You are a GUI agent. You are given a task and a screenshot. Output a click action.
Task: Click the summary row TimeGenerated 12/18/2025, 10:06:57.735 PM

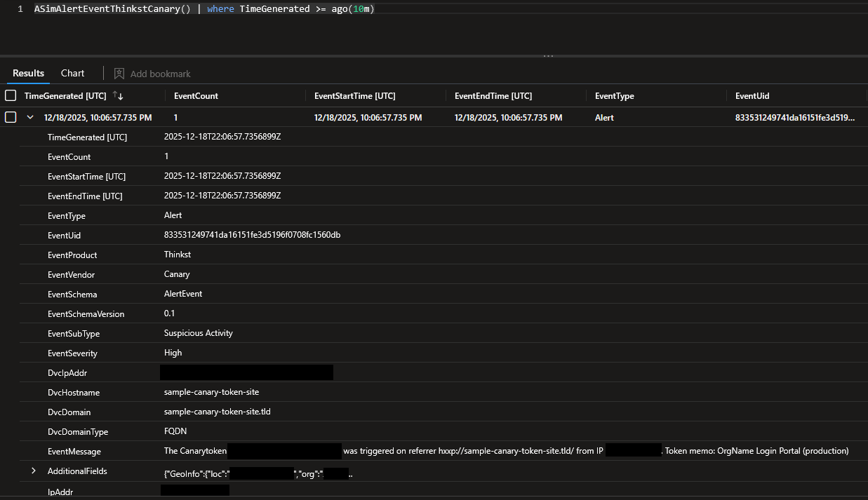(98, 117)
